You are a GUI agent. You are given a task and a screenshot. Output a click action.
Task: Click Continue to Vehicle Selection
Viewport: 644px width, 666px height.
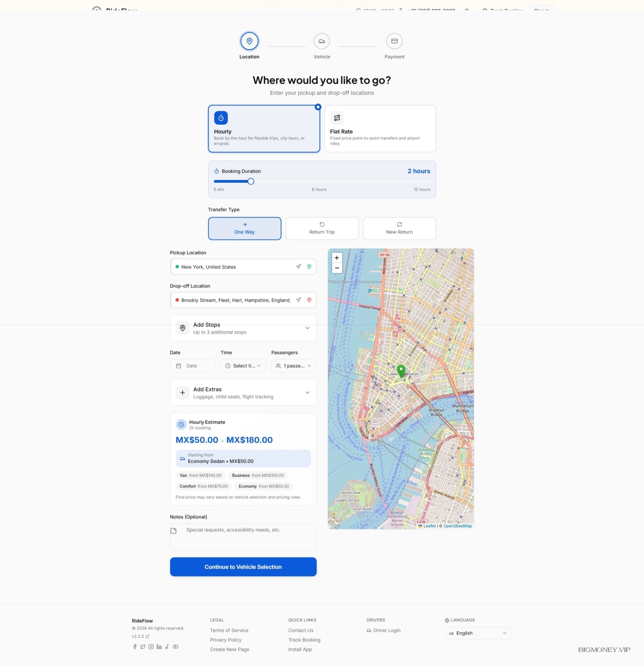click(243, 567)
